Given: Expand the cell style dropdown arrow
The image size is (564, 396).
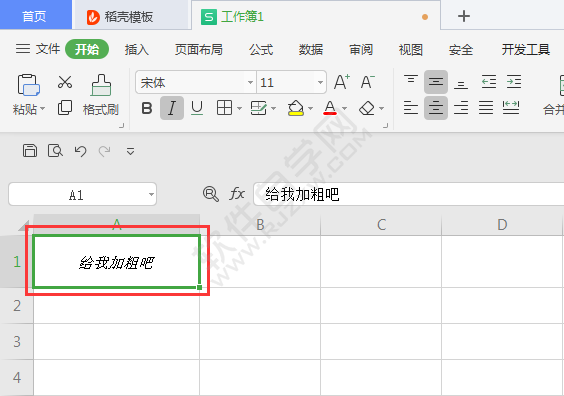Looking at the screenshot, I should pyautogui.click(x=273, y=108).
